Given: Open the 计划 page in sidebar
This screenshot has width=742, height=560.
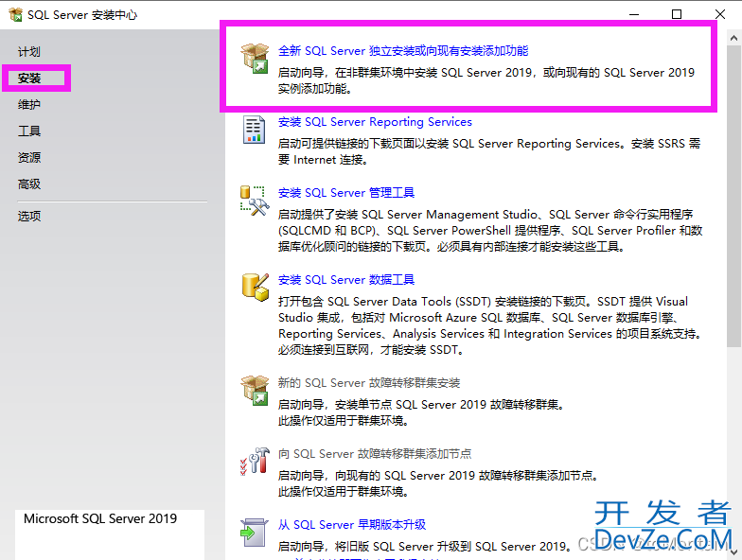Looking at the screenshot, I should click(28, 51).
